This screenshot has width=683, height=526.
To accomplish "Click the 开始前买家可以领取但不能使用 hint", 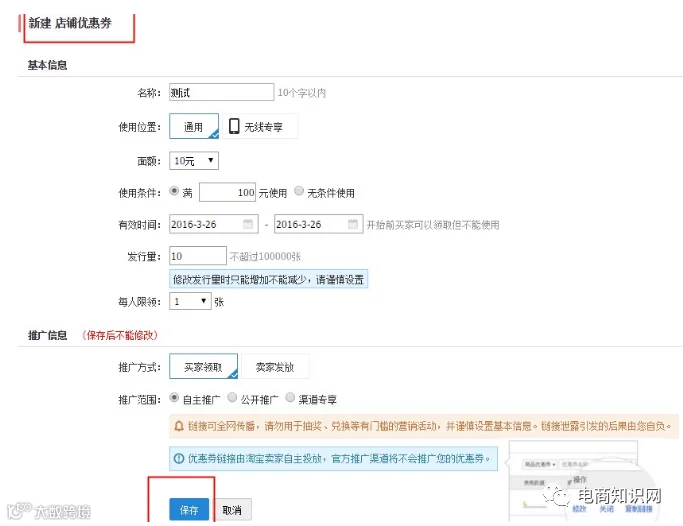I will point(433,225).
